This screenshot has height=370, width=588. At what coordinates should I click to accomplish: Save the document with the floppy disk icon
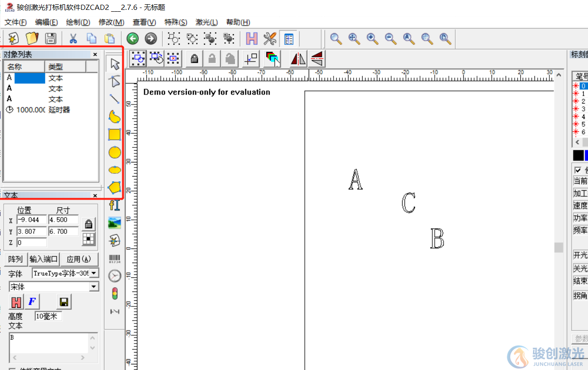[x=50, y=38]
